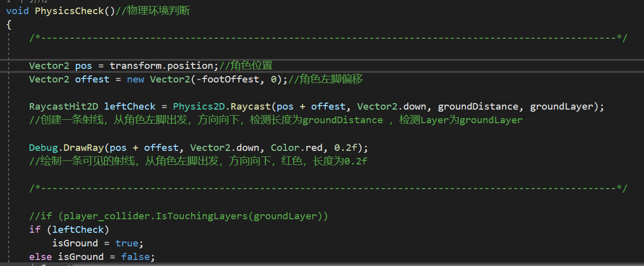Click the PhysicsCheck method name
This screenshot has height=266, width=644.
tap(69, 11)
